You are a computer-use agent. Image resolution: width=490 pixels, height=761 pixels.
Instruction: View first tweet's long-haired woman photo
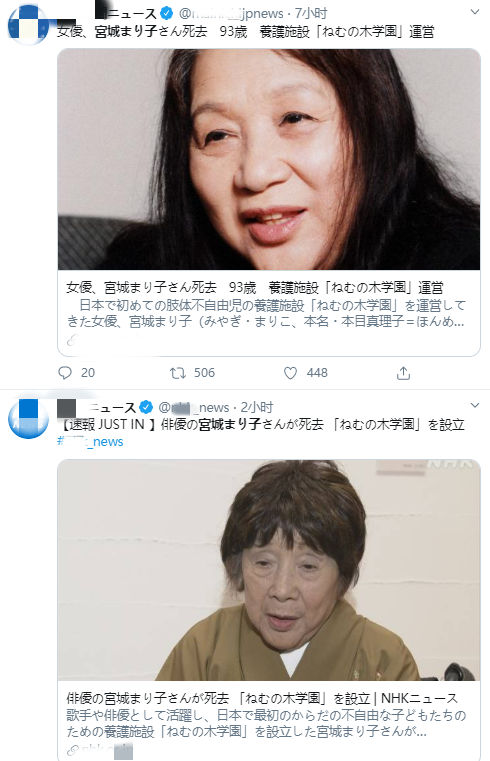(x=269, y=159)
